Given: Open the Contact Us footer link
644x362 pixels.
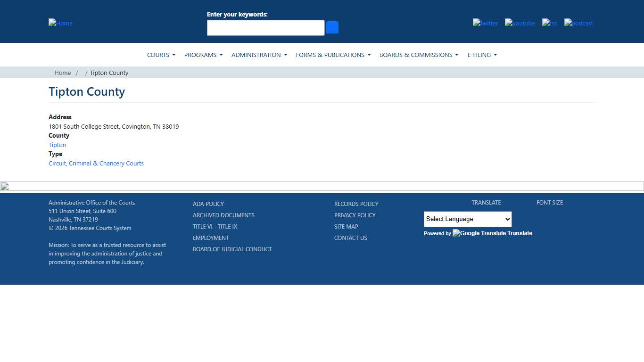Looking at the screenshot, I should 350,238.
